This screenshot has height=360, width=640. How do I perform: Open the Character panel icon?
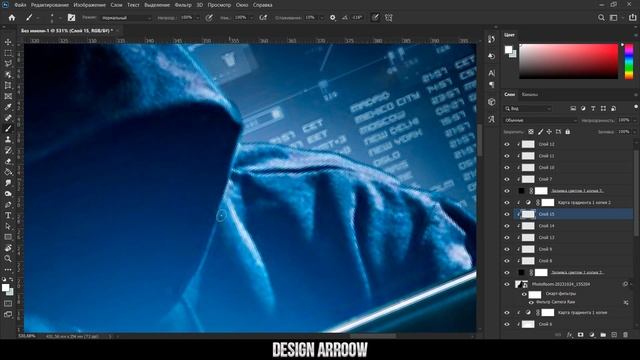pyautogui.click(x=491, y=73)
